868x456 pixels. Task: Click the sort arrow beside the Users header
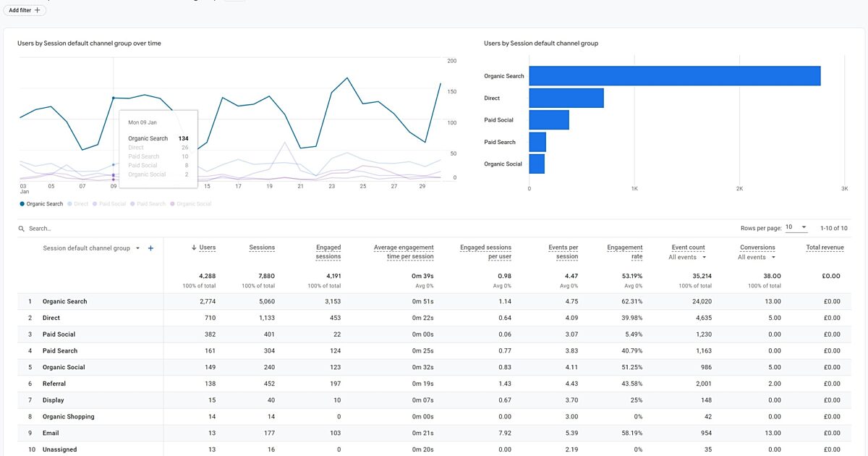pyautogui.click(x=193, y=247)
